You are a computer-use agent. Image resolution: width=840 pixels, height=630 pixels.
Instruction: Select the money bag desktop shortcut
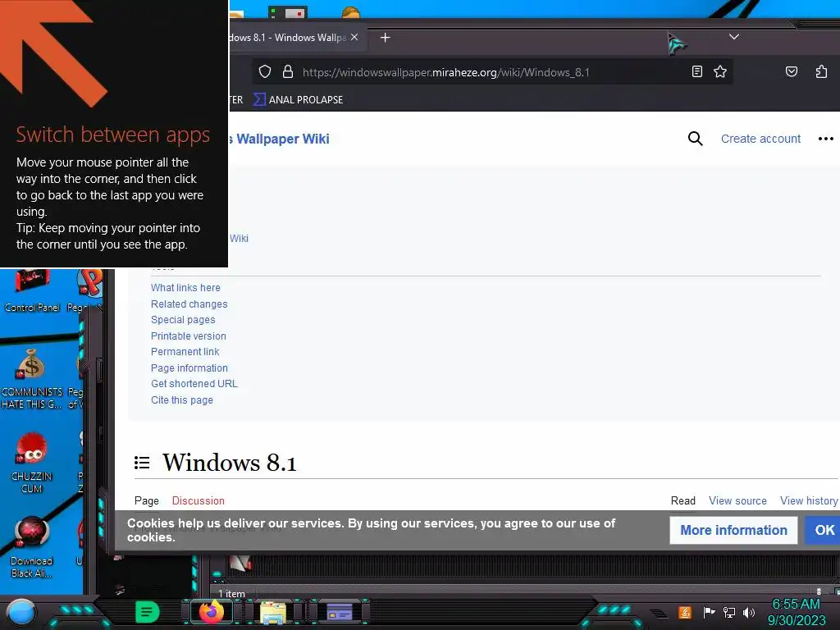pyautogui.click(x=32, y=378)
